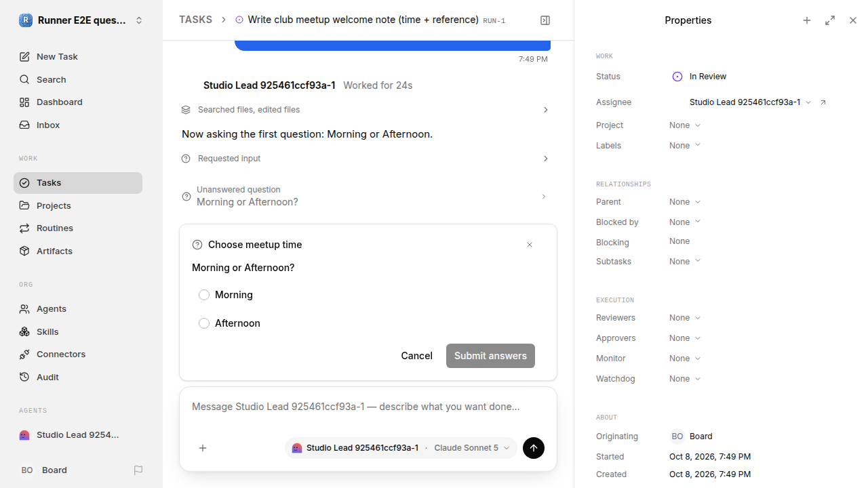Image resolution: width=868 pixels, height=488 pixels.
Task: Open the Skills page
Action: (78, 332)
